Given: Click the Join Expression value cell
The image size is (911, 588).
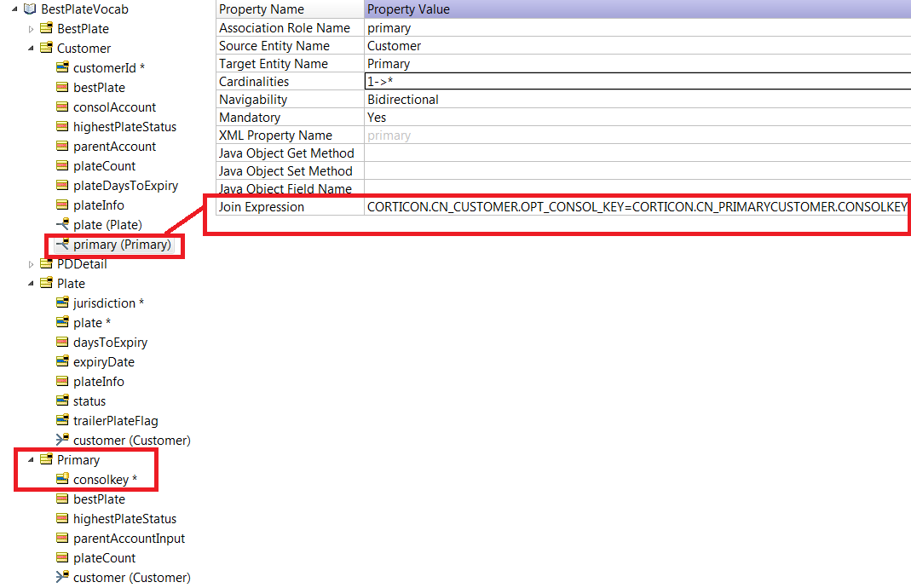Looking at the screenshot, I should [x=637, y=207].
